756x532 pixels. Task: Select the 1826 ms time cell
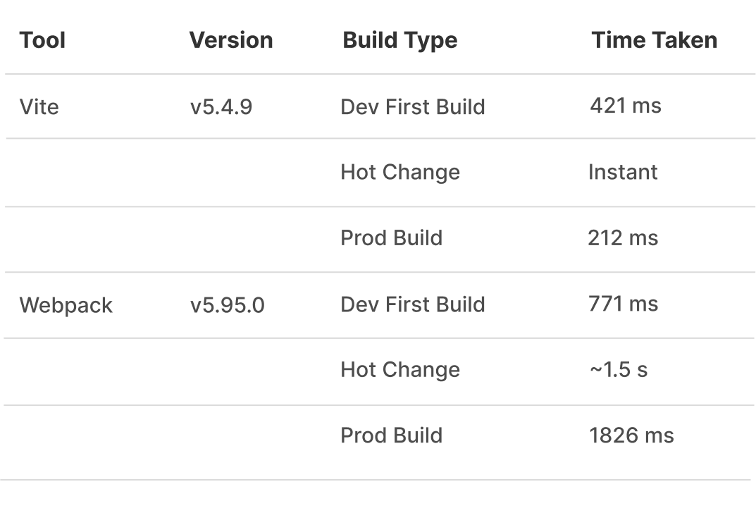(631, 435)
